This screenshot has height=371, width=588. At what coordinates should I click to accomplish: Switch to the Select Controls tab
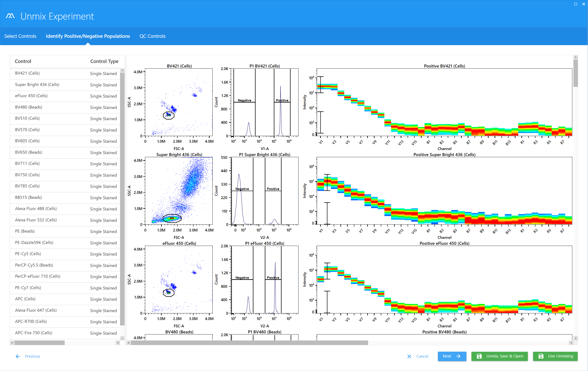tap(20, 36)
